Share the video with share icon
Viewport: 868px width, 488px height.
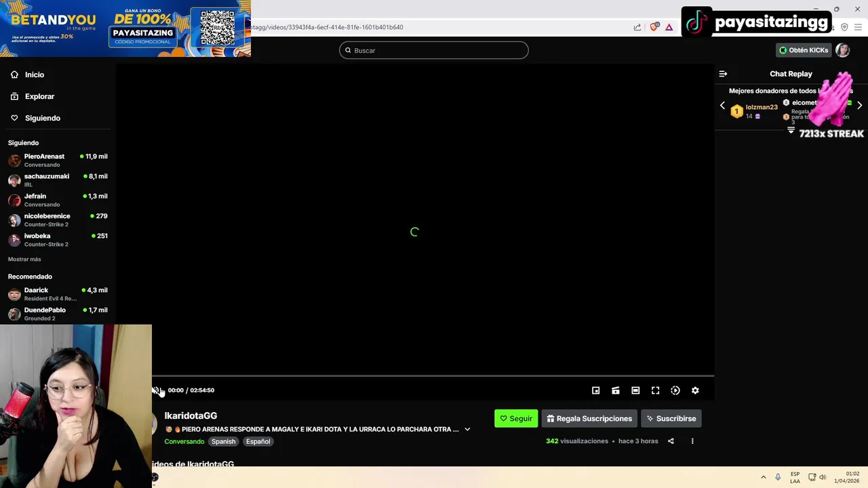click(671, 441)
